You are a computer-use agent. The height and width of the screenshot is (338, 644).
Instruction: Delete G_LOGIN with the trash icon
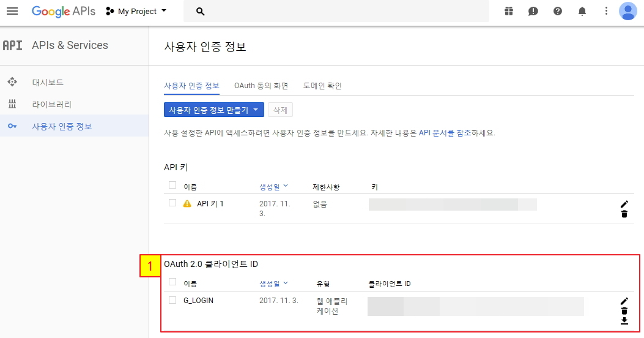tap(624, 311)
